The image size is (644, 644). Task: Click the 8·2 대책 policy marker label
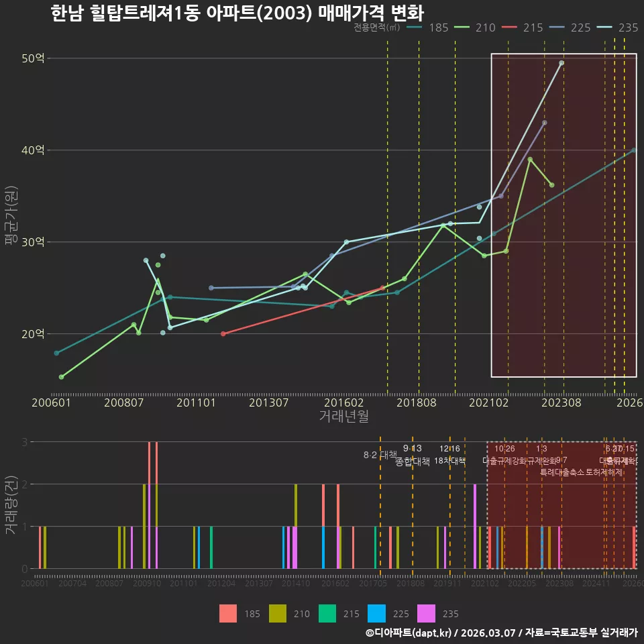(380, 455)
